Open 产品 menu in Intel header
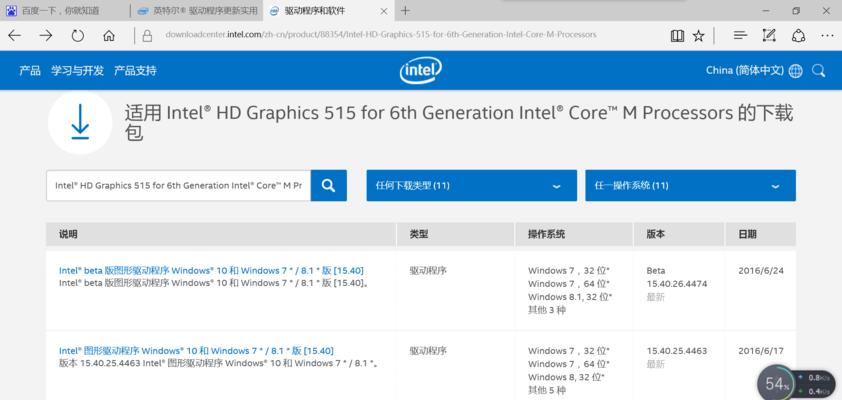842x400 pixels. point(30,70)
